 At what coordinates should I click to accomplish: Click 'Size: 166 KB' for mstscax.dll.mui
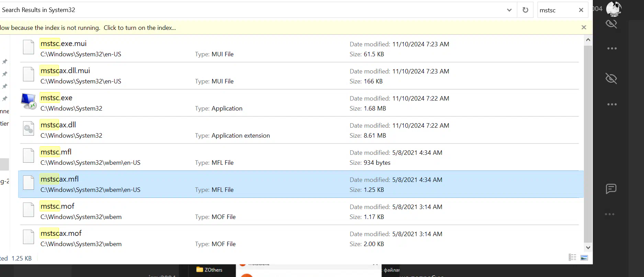tap(366, 81)
